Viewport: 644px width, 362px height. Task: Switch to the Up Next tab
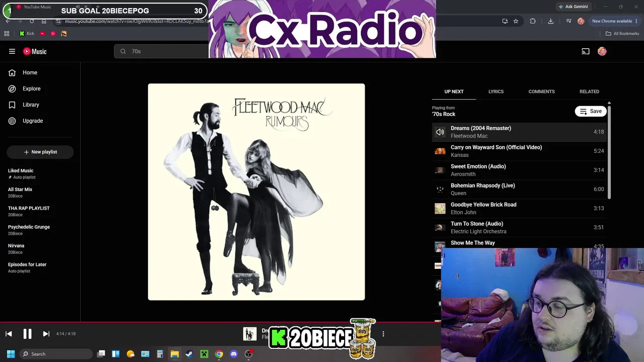pyautogui.click(x=454, y=92)
